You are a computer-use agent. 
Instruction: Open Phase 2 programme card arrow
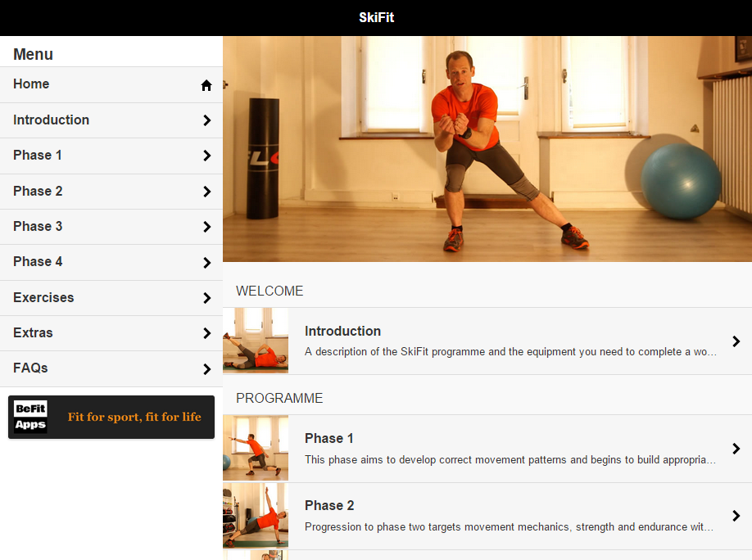tap(736, 516)
